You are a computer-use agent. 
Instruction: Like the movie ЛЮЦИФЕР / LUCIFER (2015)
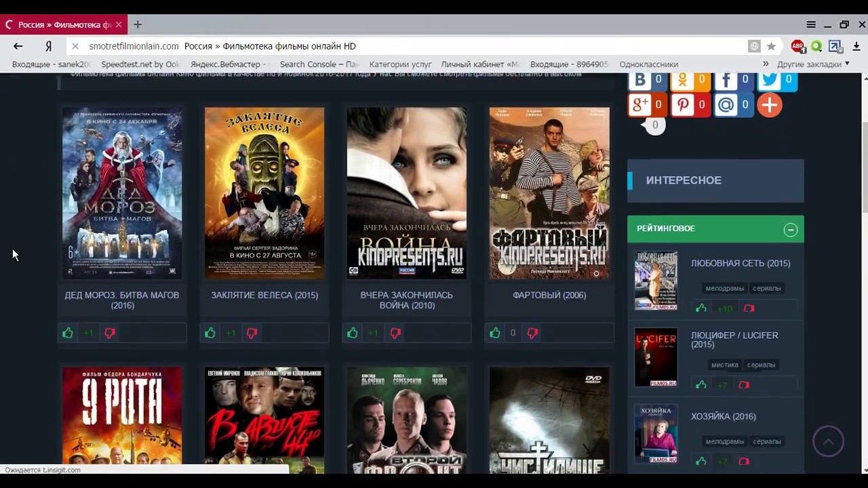[701, 384]
